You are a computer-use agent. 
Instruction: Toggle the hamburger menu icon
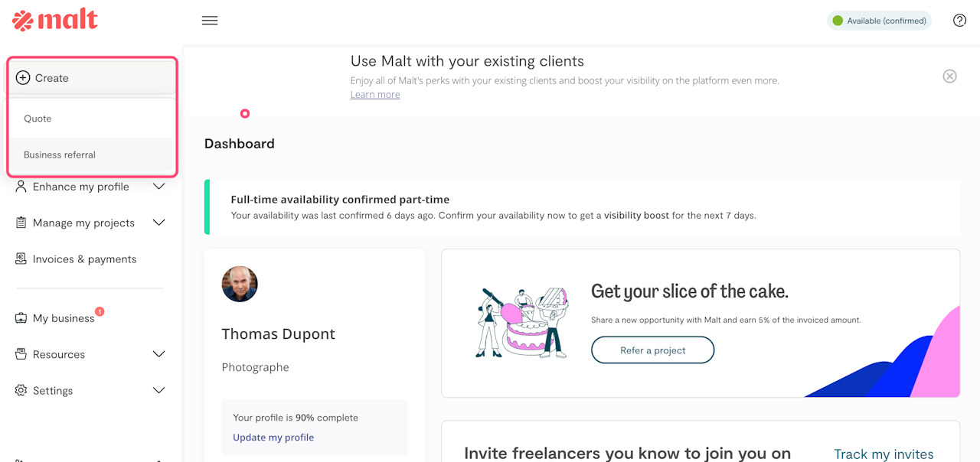click(210, 21)
